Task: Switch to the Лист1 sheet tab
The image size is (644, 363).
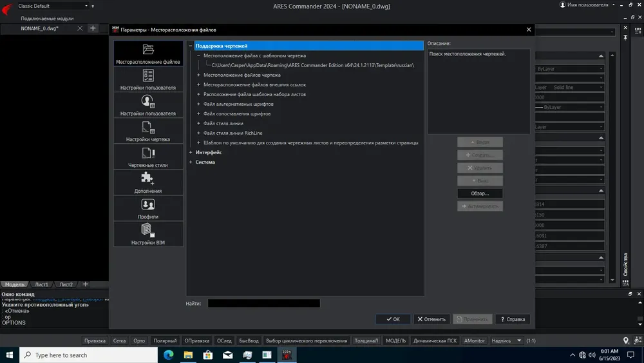Action: tap(41, 284)
